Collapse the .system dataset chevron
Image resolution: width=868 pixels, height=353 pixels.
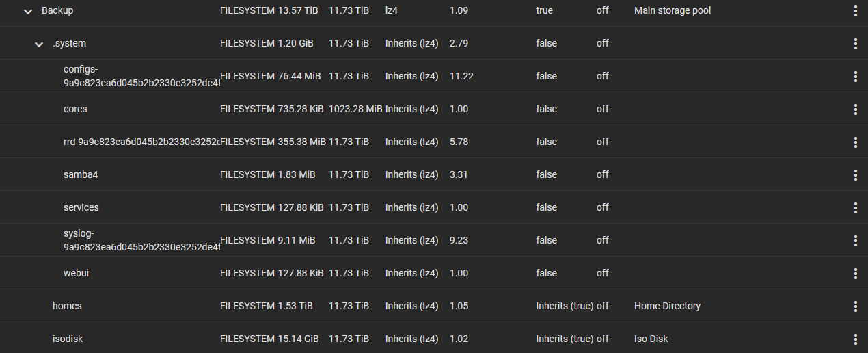(x=39, y=44)
